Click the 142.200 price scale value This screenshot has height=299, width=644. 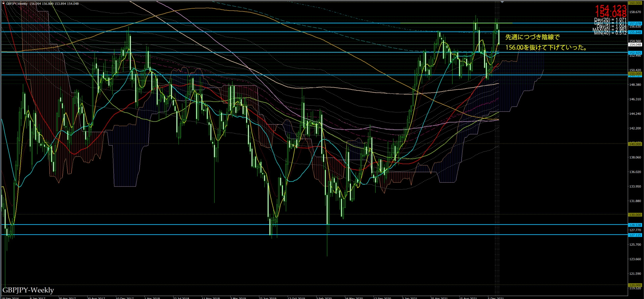(x=635, y=128)
